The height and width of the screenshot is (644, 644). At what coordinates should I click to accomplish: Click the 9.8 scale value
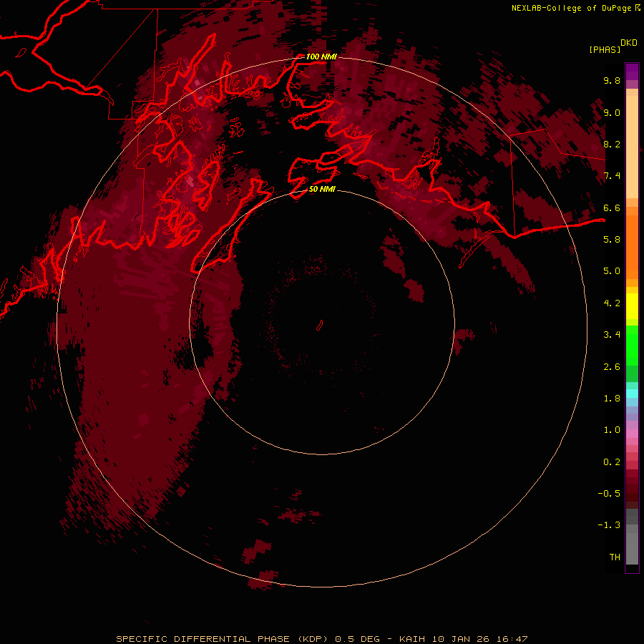612,81
